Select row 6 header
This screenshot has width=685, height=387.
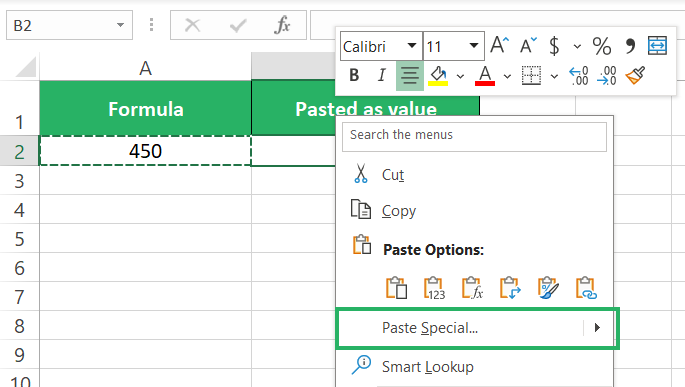pos(19,268)
